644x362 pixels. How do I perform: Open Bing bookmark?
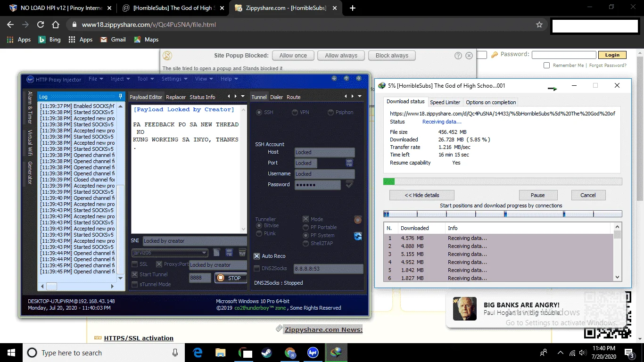coord(50,40)
